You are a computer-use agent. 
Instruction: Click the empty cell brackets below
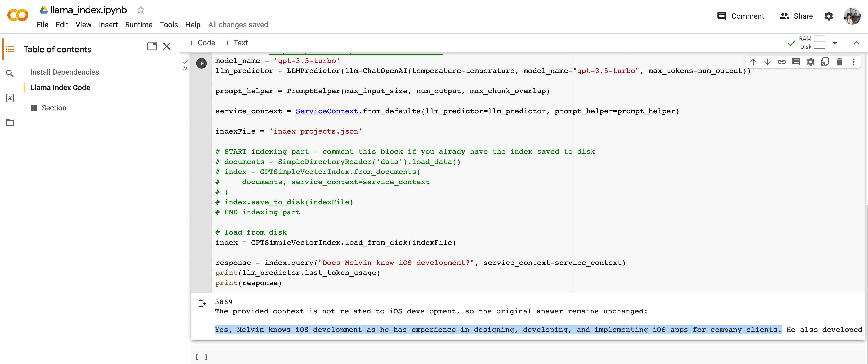202,357
